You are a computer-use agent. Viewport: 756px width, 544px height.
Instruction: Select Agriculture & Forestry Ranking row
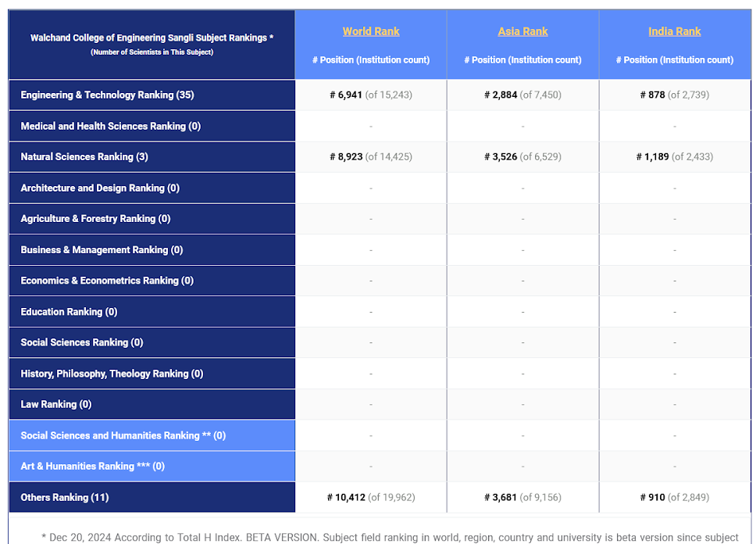tap(95, 219)
